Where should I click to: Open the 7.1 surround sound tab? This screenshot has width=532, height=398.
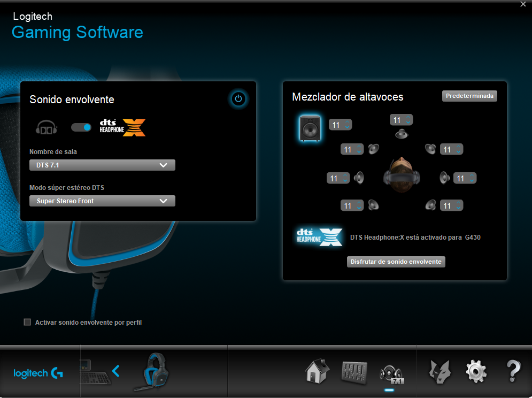coord(391,375)
